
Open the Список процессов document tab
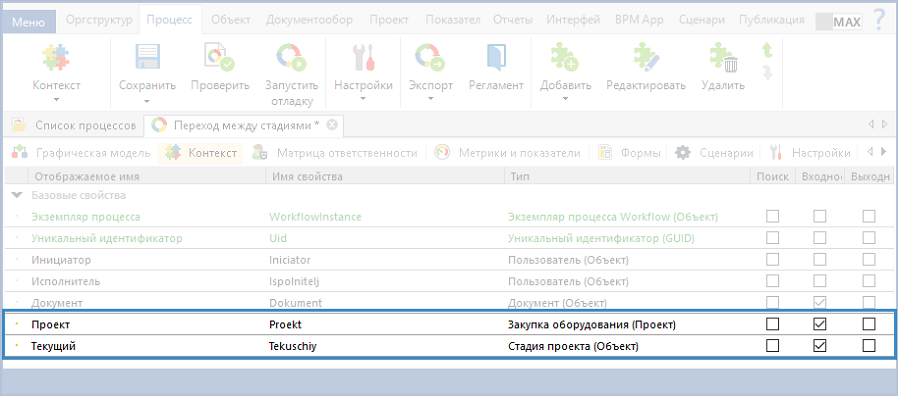click(73, 125)
